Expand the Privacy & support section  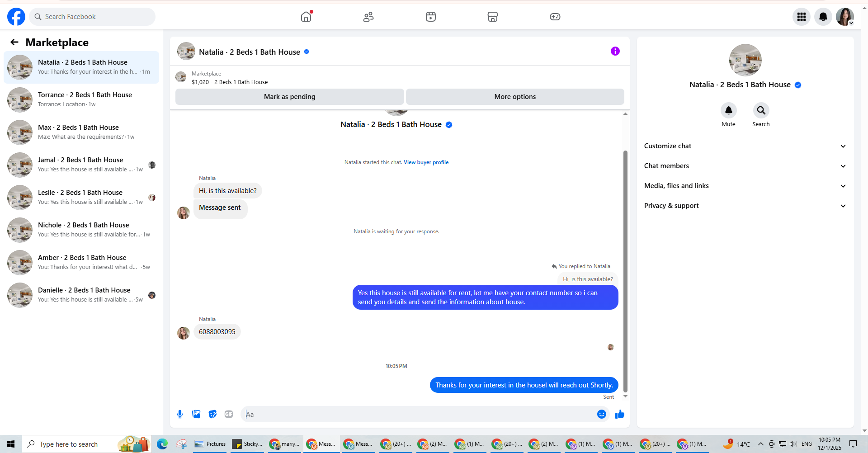point(745,206)
